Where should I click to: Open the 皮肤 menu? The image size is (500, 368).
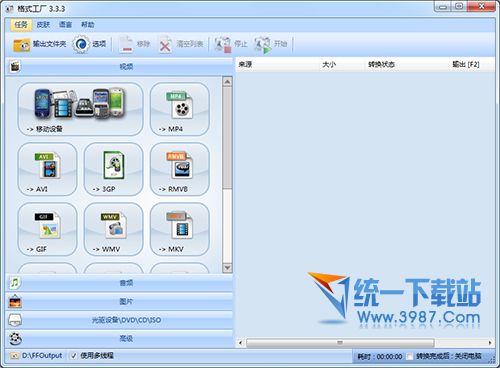(43, 24)
